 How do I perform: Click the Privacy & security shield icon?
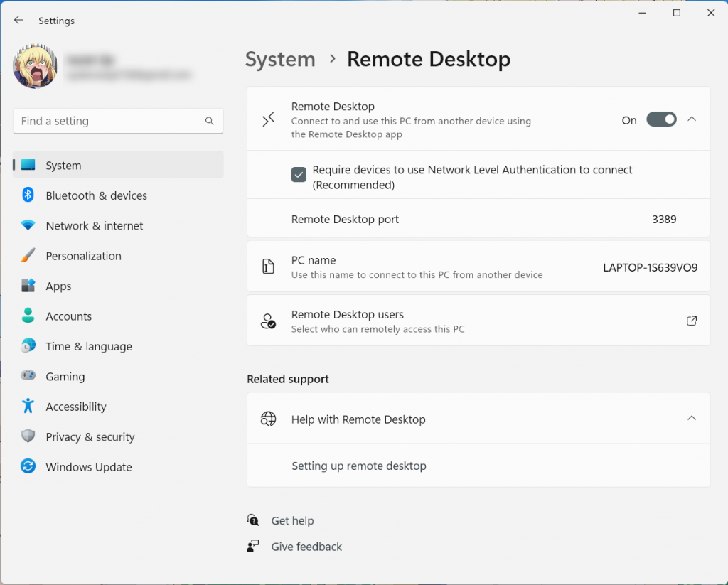[x=28, y=436]
